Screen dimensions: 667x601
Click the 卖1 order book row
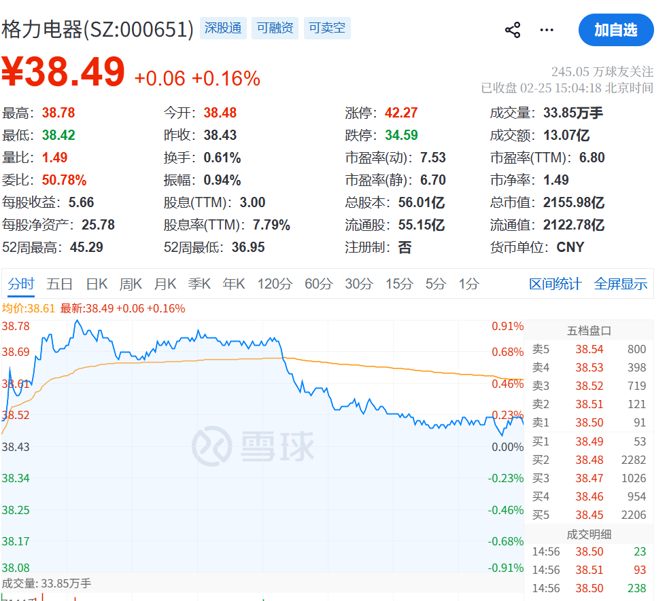coord(589,422)
